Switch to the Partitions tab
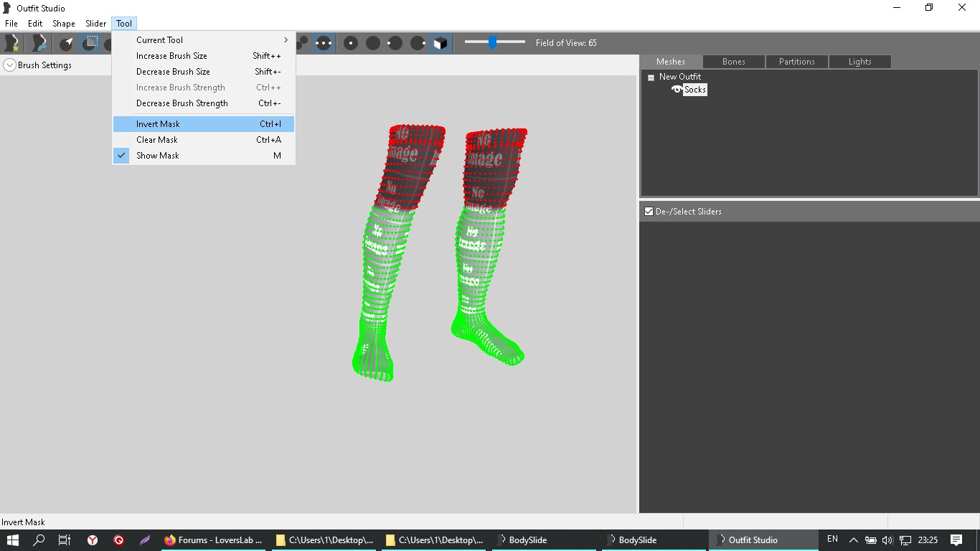980x551 pixels. click(x=797, y=62)
